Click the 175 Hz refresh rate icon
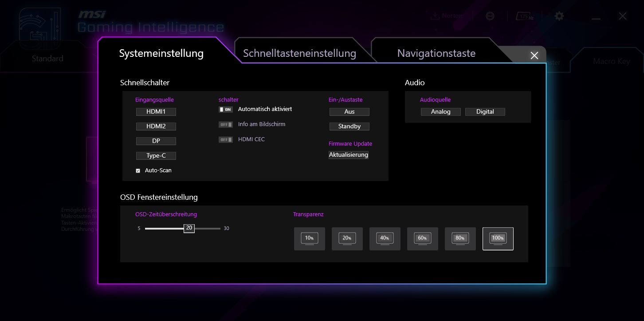Image resolution: width=644 pixels, height=321 pixels. pyautogui.click(x=524, y=16)
